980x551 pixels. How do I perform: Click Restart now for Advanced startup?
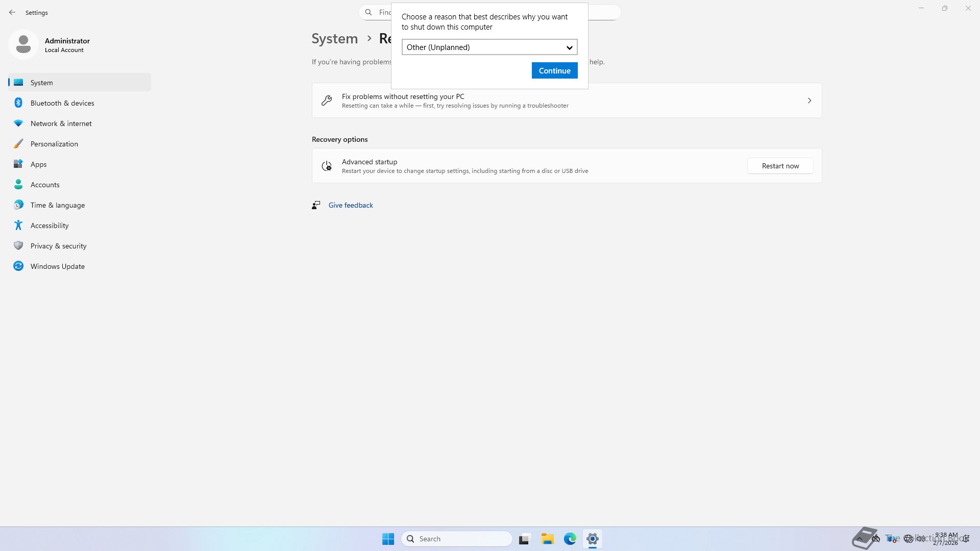(x=780, y=166)
